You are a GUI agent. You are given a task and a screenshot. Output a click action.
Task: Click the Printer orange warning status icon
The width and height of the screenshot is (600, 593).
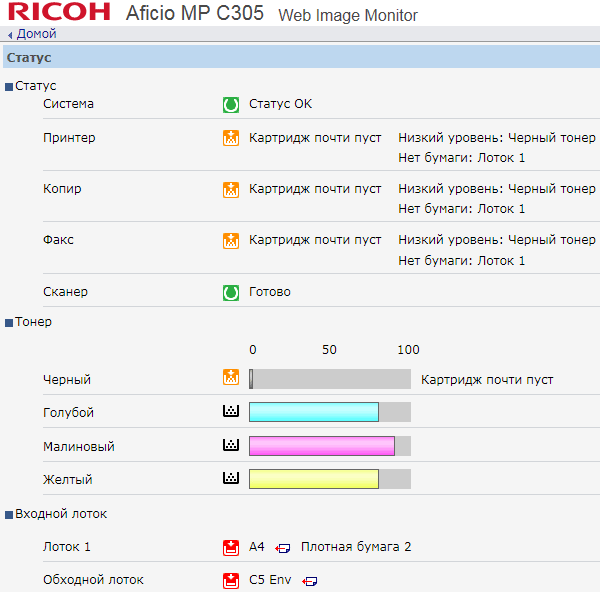[x=231, y=138]
